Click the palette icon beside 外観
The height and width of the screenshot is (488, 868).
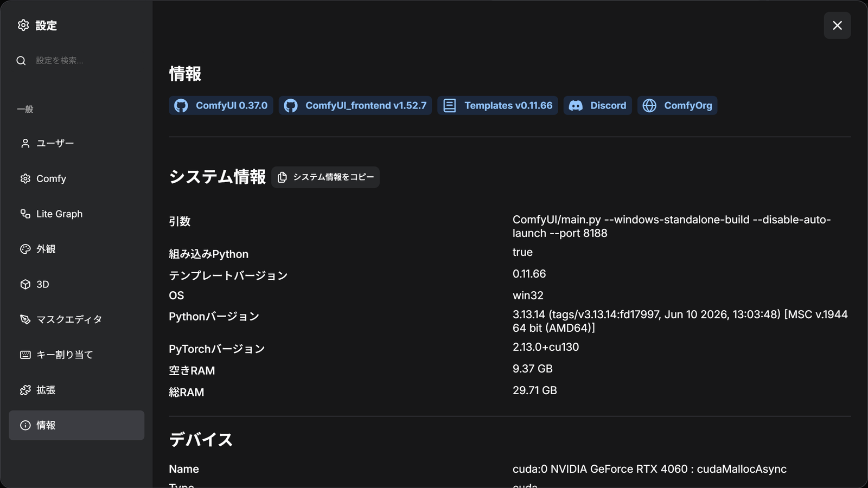pyautogui.click(x=25, y=249)
